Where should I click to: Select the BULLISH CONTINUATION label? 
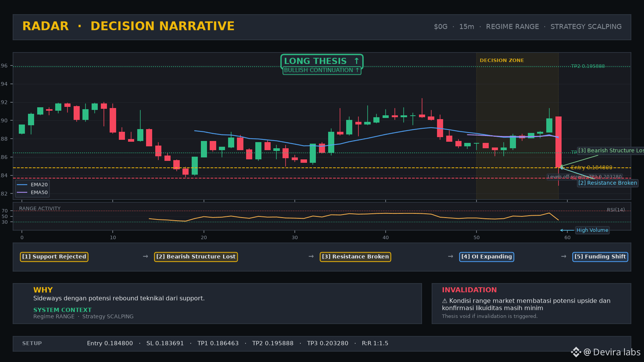pos(322,70)
